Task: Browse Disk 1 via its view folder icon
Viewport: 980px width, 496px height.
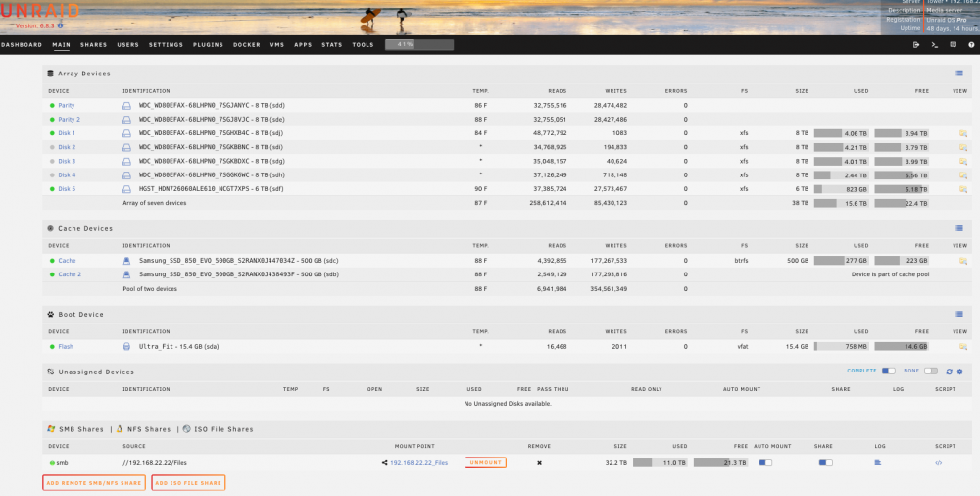Action: pyautogui.click(x=963, y=133)
